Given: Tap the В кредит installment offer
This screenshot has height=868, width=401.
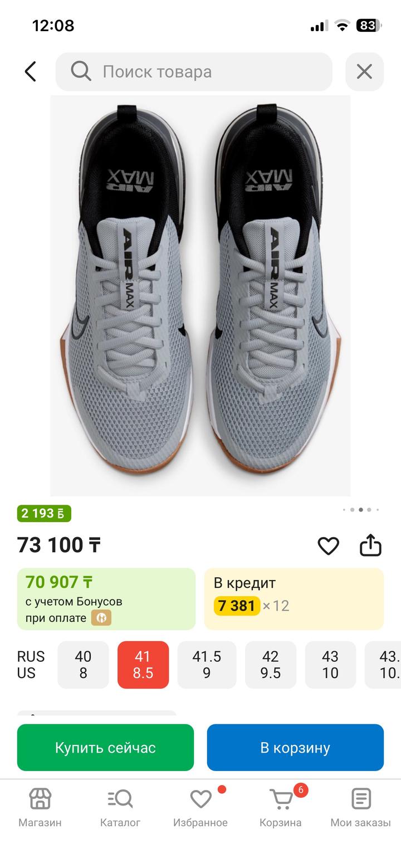Looking at the screenshot, I should click(294, 599).
